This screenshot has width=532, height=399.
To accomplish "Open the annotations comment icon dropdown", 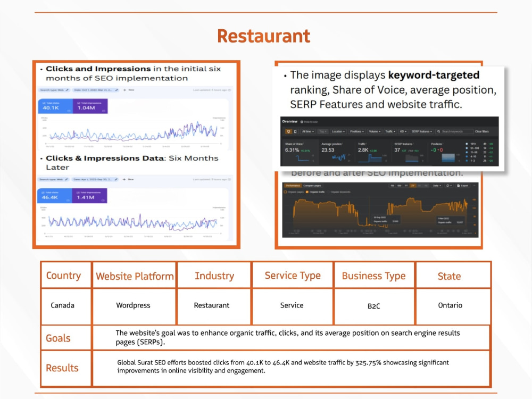I will pyautogui.click(x=449, y=186).
